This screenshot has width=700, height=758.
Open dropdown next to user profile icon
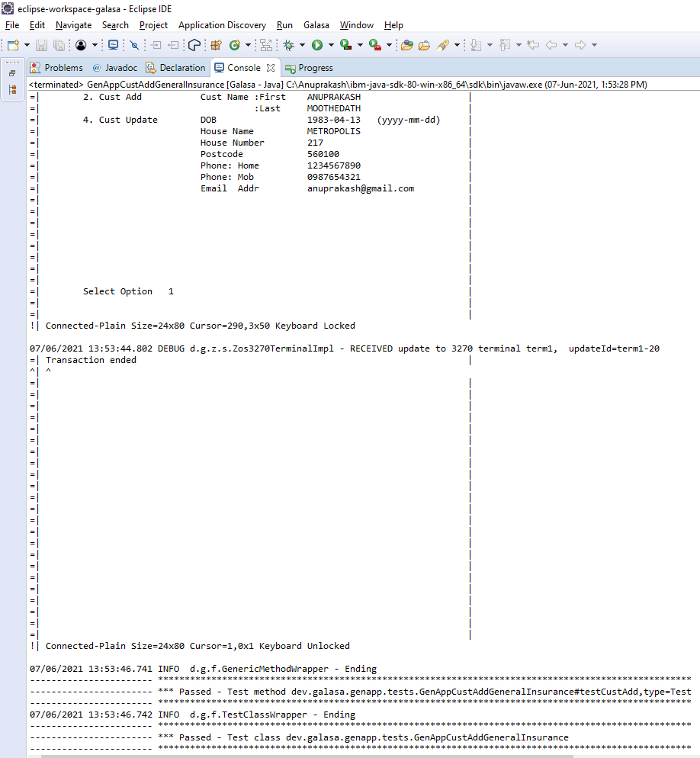(x=95, y=45)
